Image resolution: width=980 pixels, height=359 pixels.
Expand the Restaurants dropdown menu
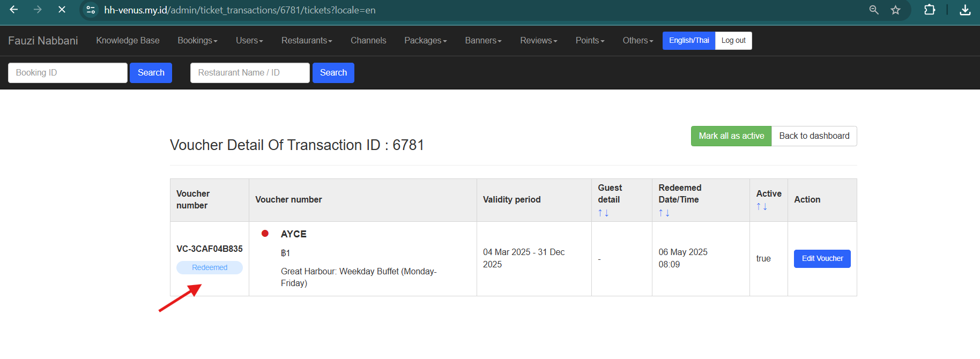[307, 41]
